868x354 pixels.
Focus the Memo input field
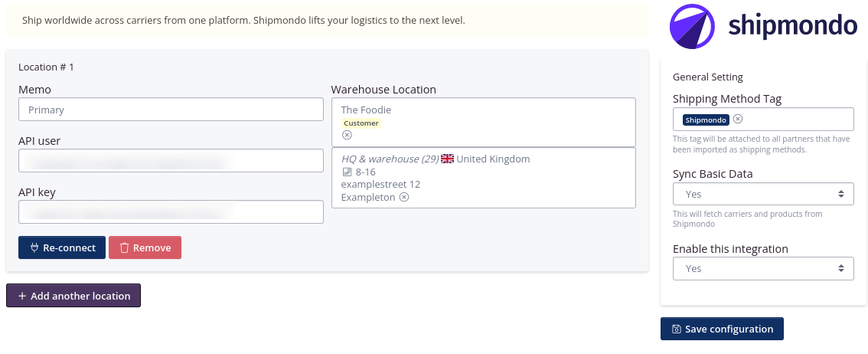171,110
